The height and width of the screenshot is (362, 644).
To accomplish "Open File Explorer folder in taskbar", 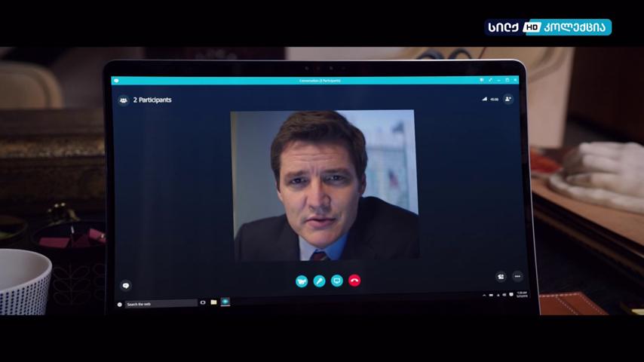I will tap(213, 302).
